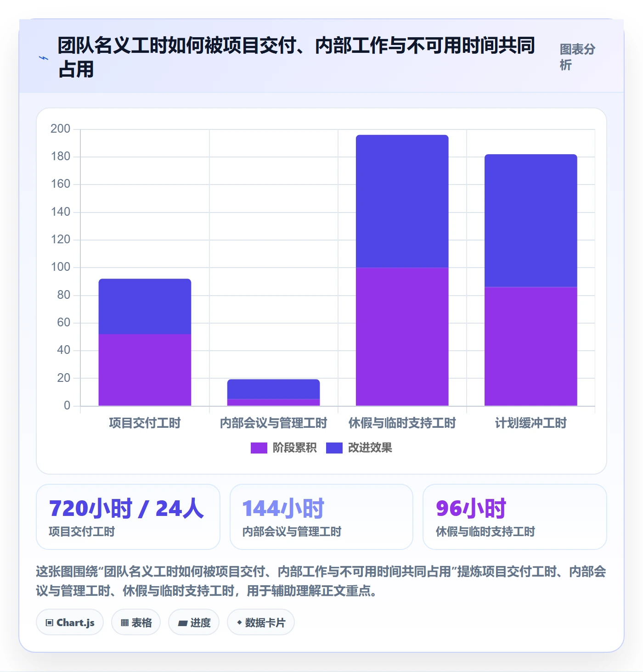
Task: Click the description paragraph starting with 这张图围绕
Action: [321, 581]
